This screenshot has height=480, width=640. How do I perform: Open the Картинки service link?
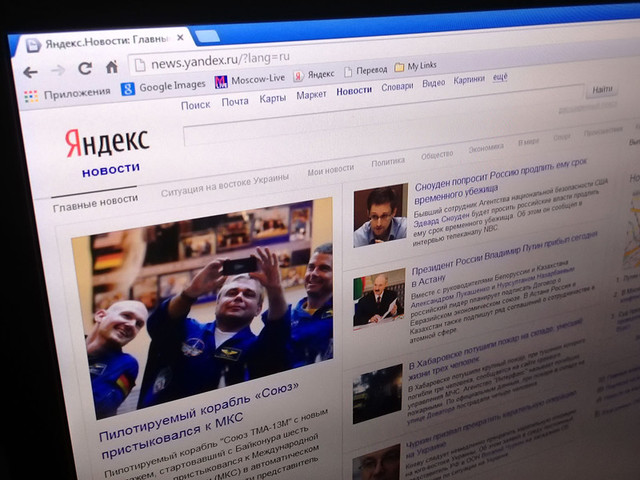pyautogui.click(x=469, y=80)
